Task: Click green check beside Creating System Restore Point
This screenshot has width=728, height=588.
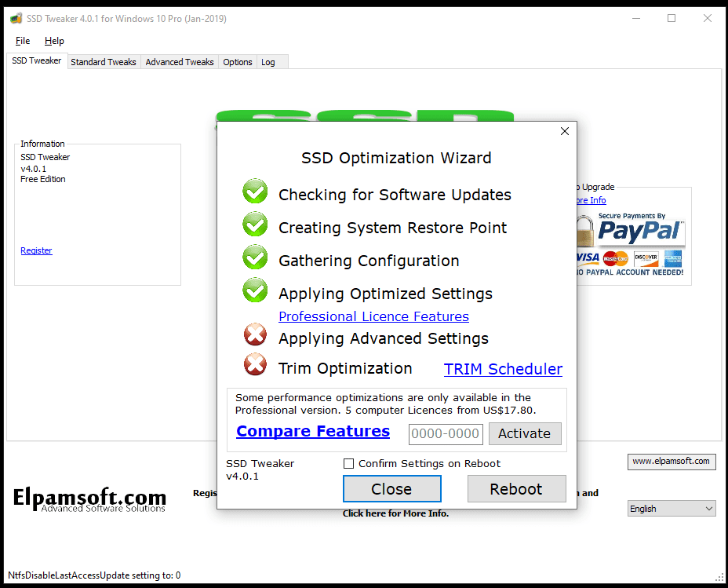Action: click(x=255, y=224)
